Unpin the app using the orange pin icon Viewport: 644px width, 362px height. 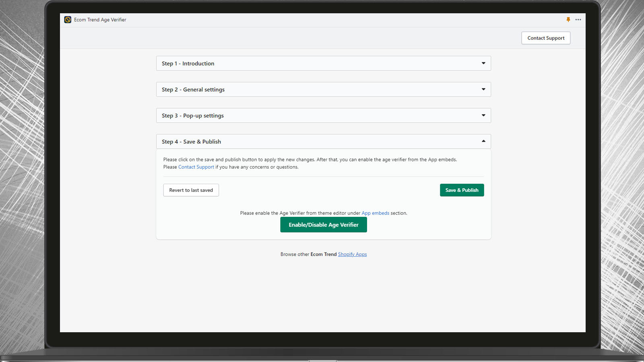(568, 19)
